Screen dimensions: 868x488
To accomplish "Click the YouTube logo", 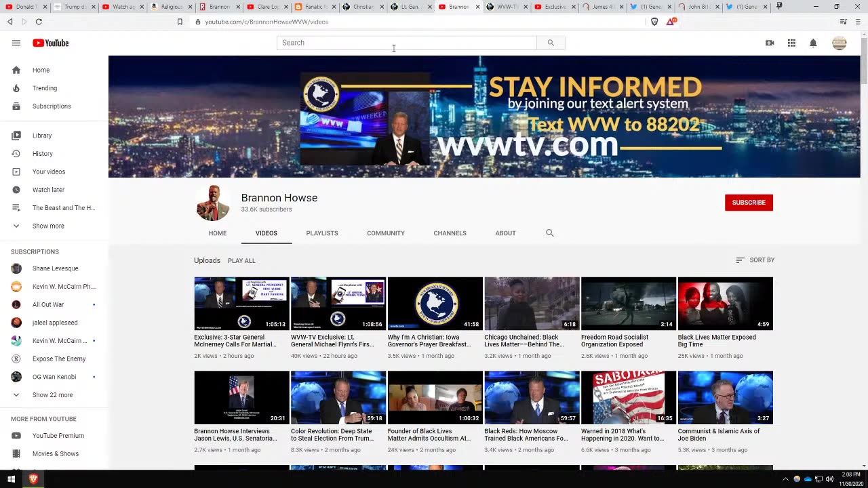I will [x=50, y=43].
